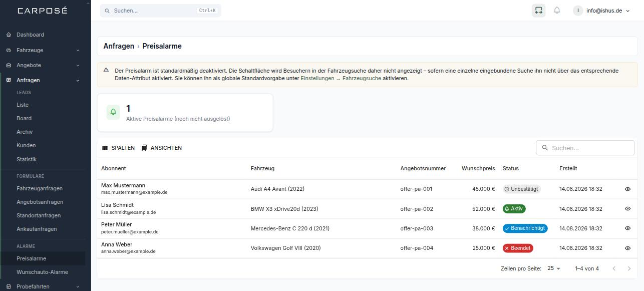Open Statistik in sidebar

point(27,159)
